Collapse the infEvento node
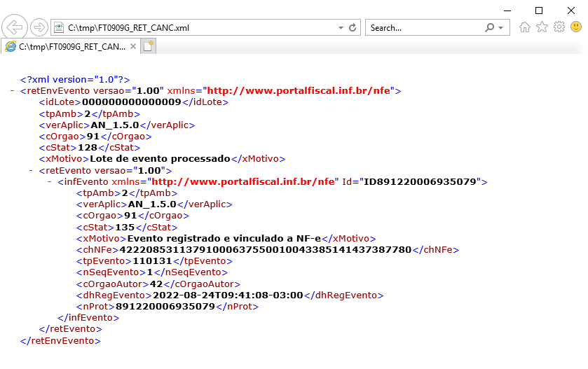The image size is (588, 369). pos(50,181)
